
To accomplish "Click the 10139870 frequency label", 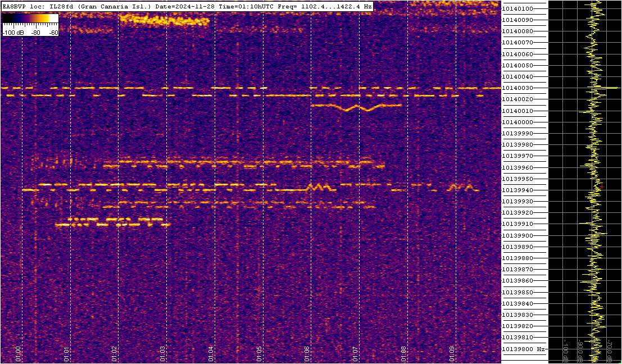I will tap(517, 270).
